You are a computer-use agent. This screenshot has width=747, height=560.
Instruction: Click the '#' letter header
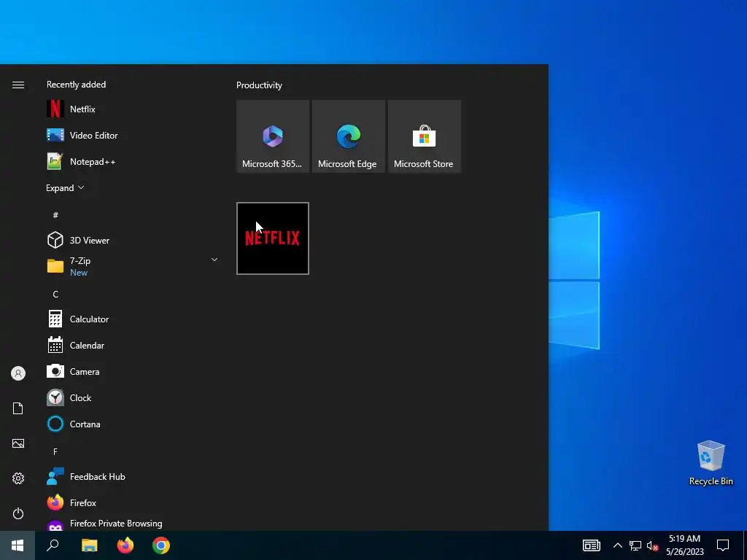(x=55, y=215)
